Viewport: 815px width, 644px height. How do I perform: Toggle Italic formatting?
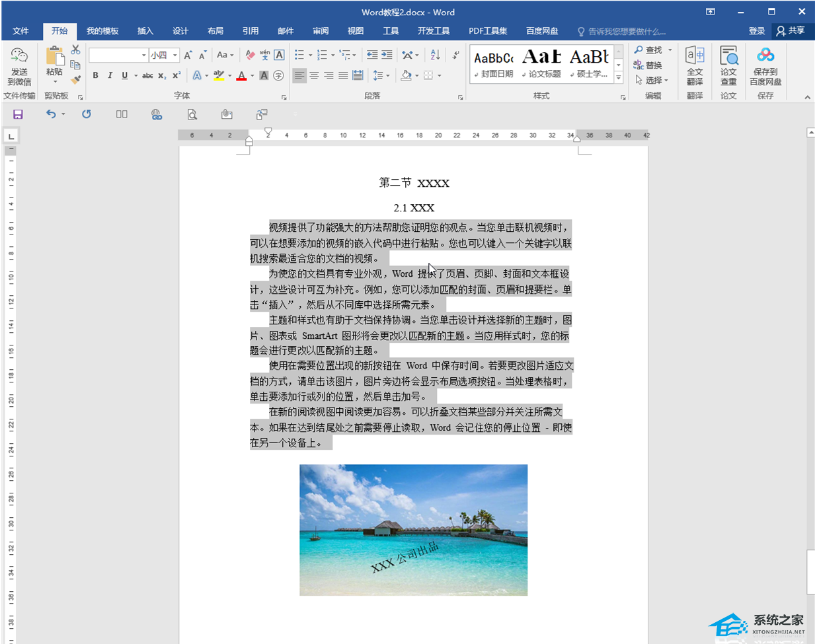[110, 76]
